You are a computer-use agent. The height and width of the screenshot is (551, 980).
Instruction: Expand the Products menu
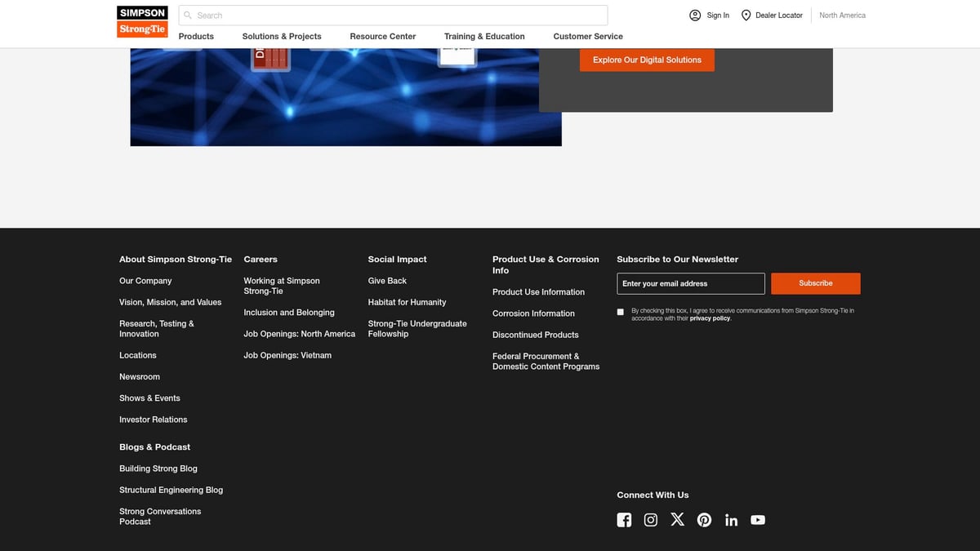click(x=196, y=37)
